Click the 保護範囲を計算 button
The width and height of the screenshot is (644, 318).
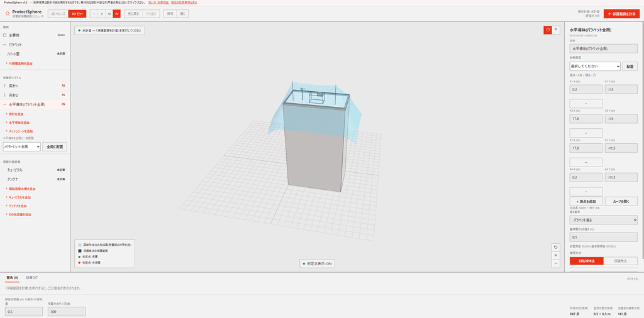[621, 14]
